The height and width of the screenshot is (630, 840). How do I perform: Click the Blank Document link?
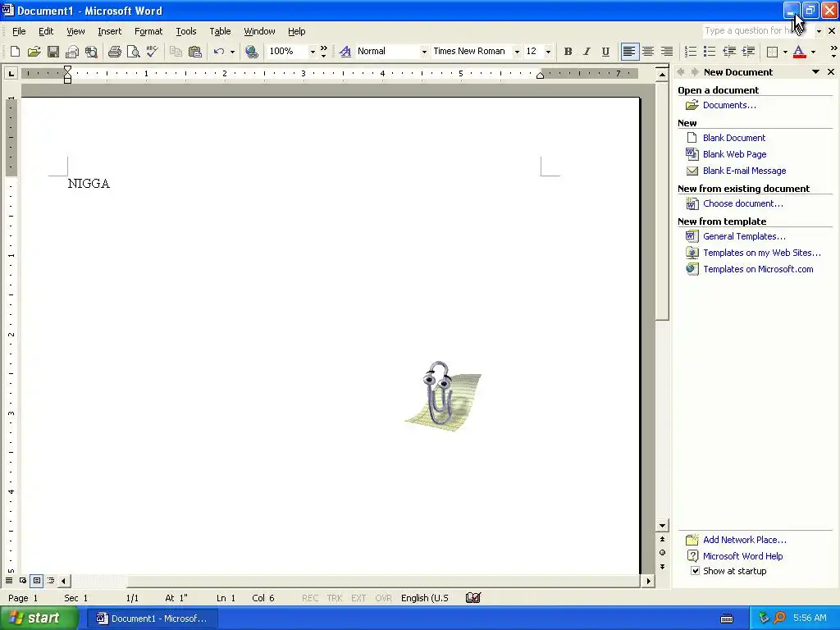[734, 138]
